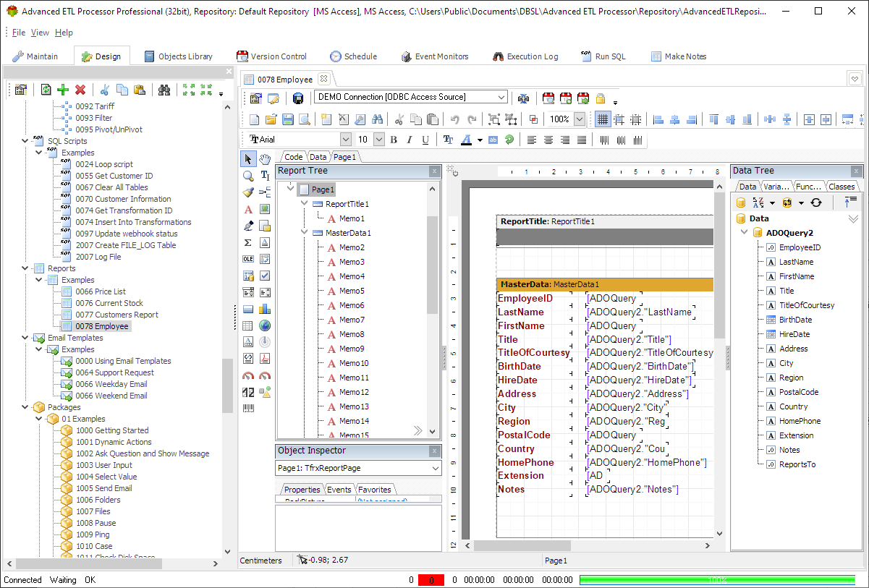Open the Arial font name dropdown
This screenshot has height=588, width=869.
345,140
